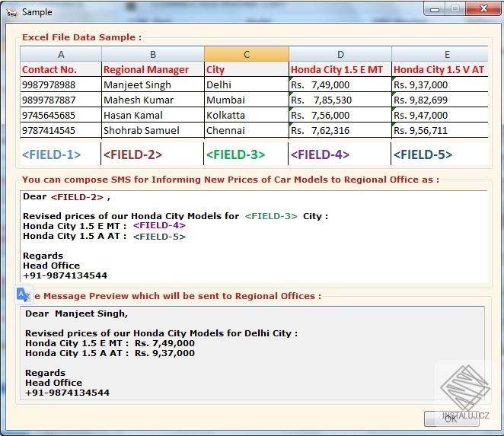The image size is (504, 436).
Task: Click the large <FIELD-4> label under column D
Action: tap(321, 154)
